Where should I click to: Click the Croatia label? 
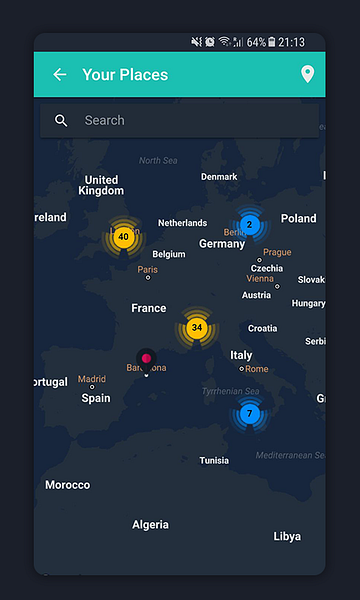262,328
